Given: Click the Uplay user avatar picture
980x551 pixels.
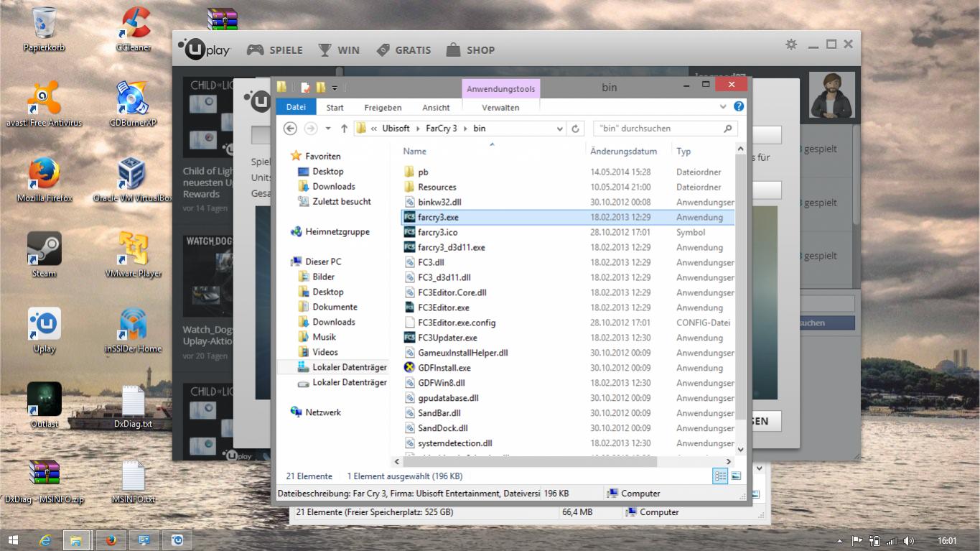Looking at the screenshot, I should (x=832, y=95).
